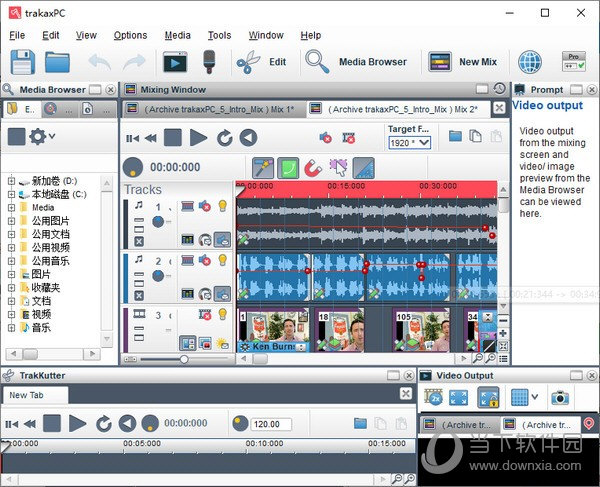Click the scissors Edit button
This screenshot has height=487, width=600.
(261, 62)
